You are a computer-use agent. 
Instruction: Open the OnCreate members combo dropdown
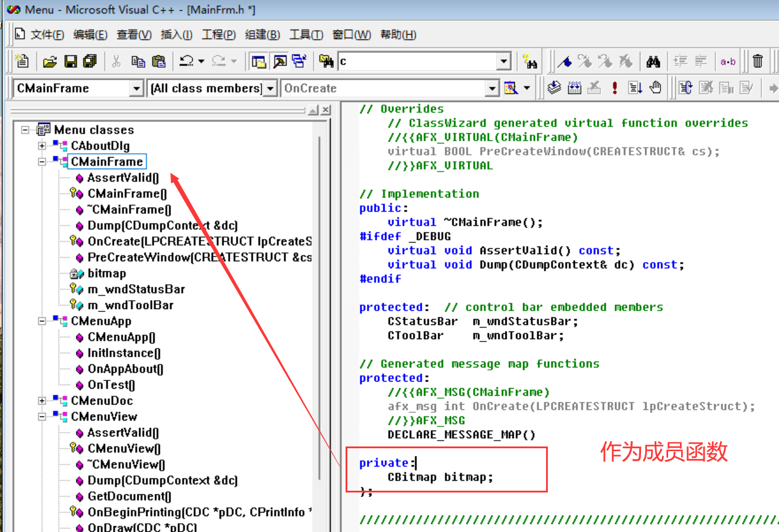(492, 88)
